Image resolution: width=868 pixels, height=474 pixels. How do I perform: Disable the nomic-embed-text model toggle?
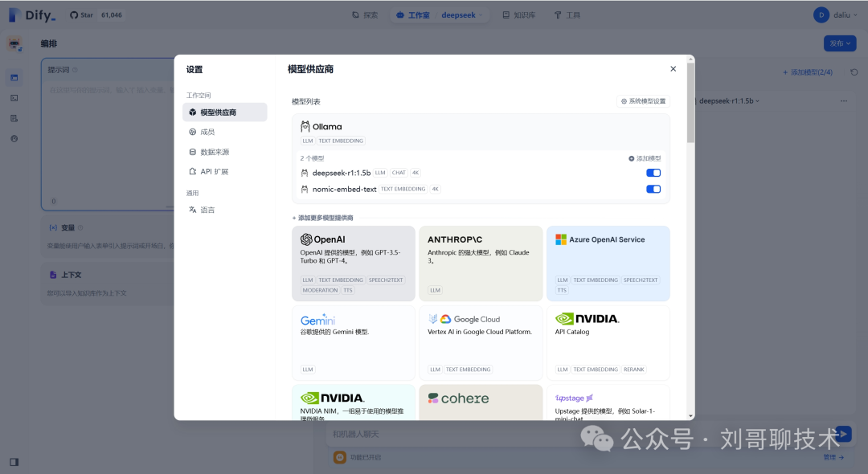(x=653, y=189)
